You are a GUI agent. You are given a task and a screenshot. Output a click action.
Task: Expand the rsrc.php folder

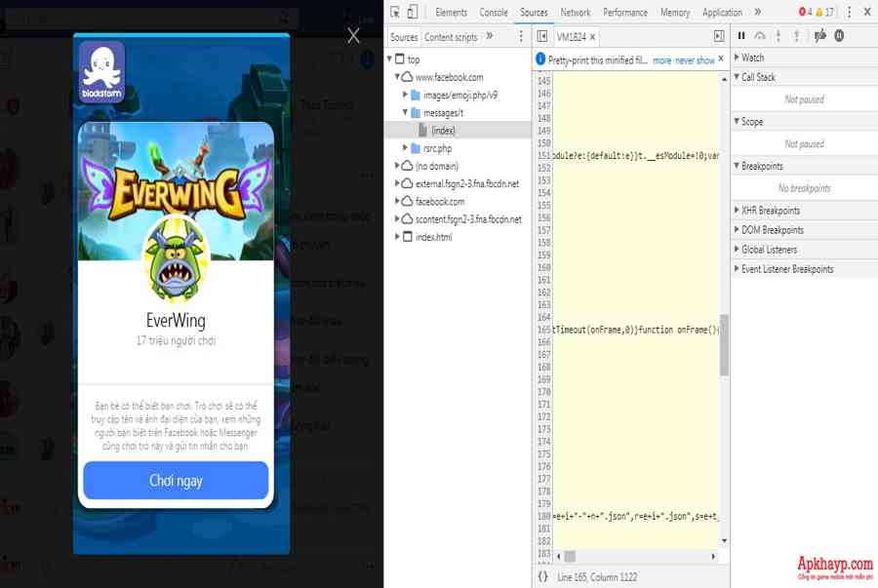point(405,147)
